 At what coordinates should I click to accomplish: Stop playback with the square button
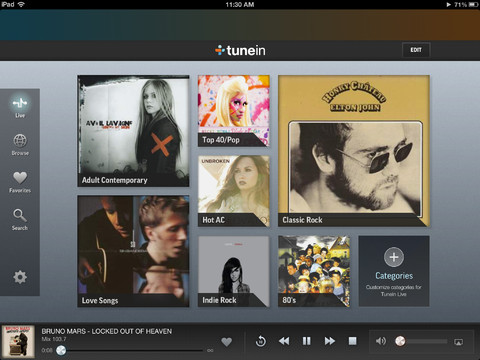coord(352,341)
